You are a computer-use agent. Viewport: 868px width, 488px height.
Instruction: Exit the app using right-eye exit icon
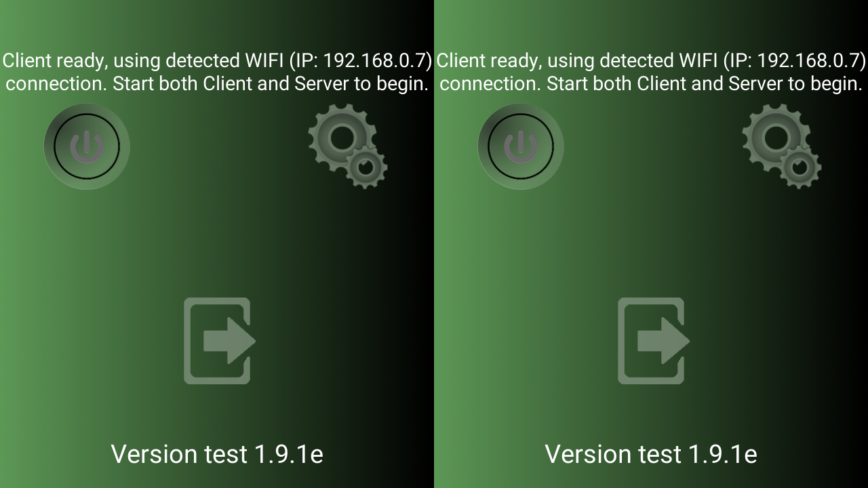pyautogui.click(x=654, y=341)
